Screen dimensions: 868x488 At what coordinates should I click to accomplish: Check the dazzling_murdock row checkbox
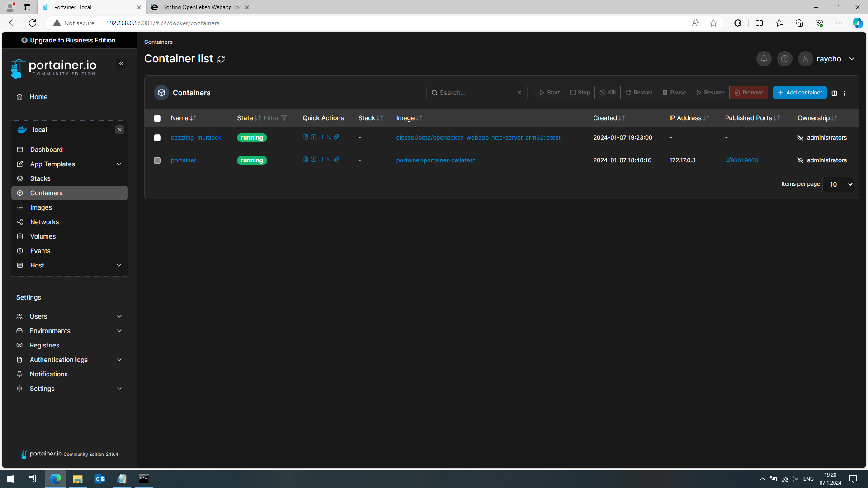click(157, 138)
